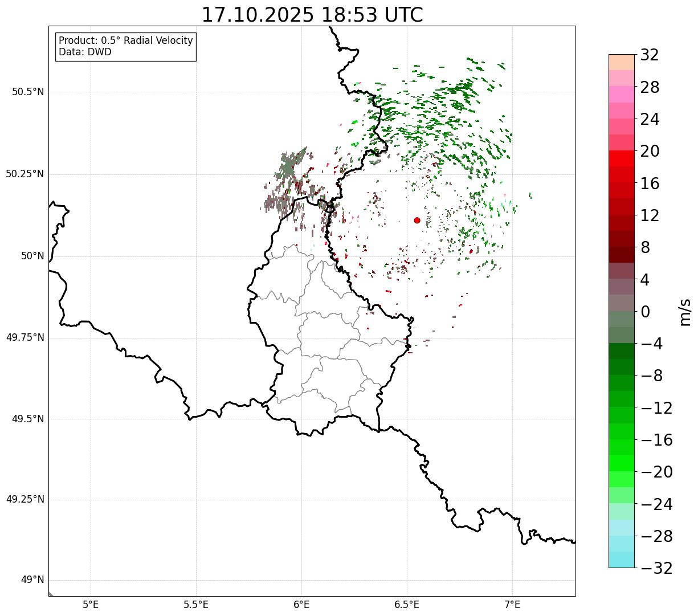
Task: Click the 49.25°N latitude label
Action: [25, 500]
